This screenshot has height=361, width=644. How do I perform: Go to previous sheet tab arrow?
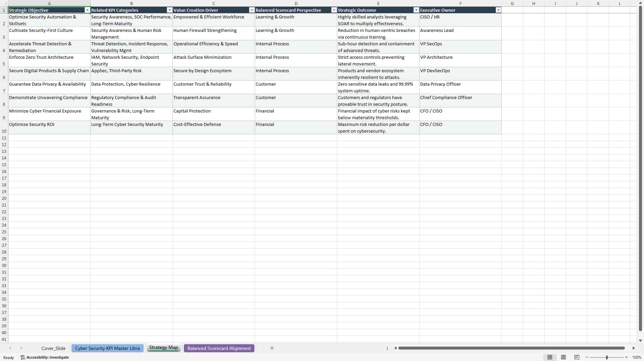point(10,348)
